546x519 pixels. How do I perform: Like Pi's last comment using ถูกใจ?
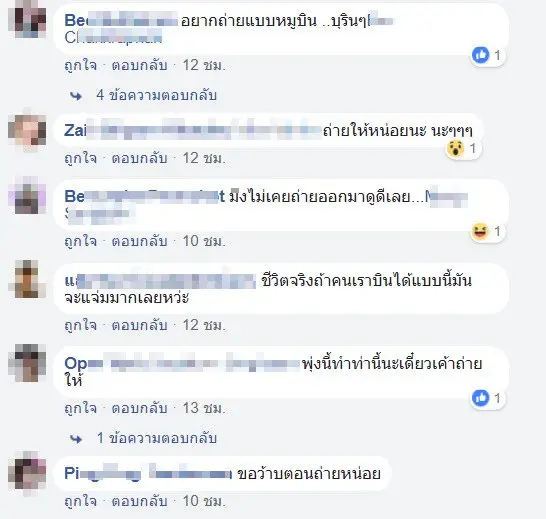pos(80,501)
